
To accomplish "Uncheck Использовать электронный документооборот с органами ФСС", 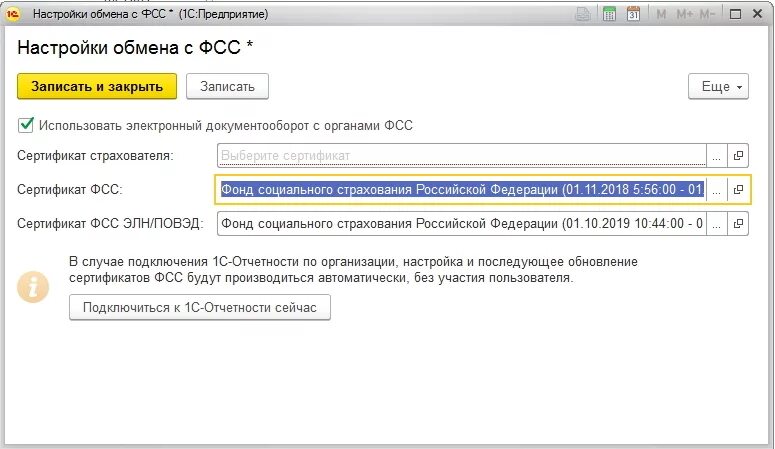I will click(x=25, y=125).
